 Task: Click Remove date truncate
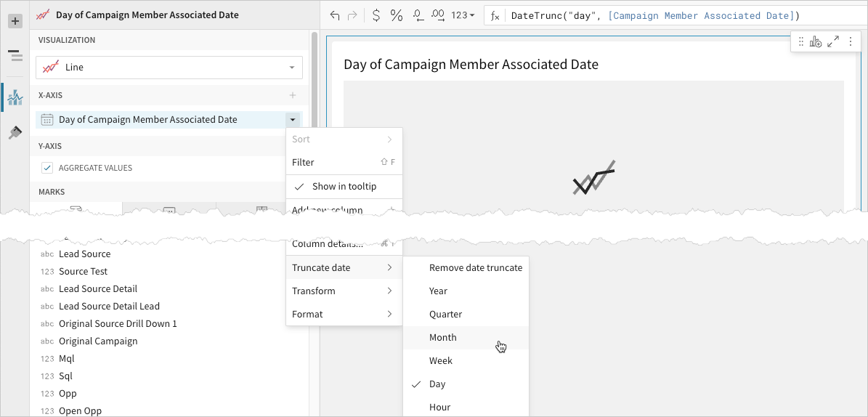pyautogui.click(x=475, y=267)
